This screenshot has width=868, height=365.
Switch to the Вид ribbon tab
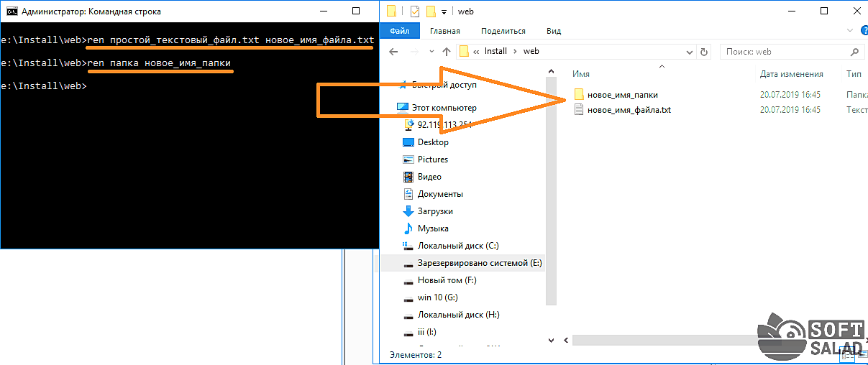[x=553, y=31]
